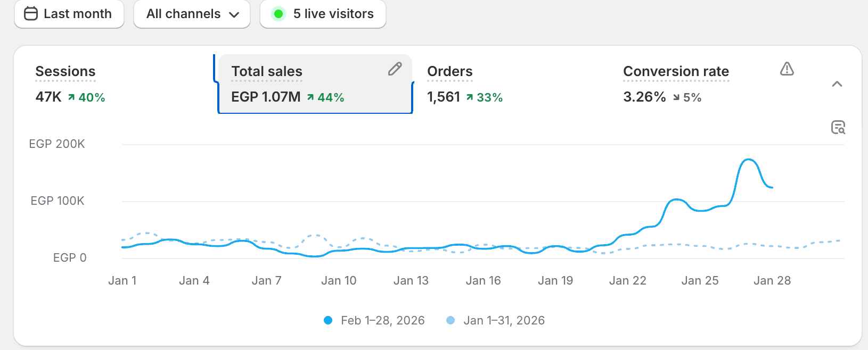Screen dimensions: 868x350
Task: Switch to the Conversion rate metric tab
Action: coord(708,84)
